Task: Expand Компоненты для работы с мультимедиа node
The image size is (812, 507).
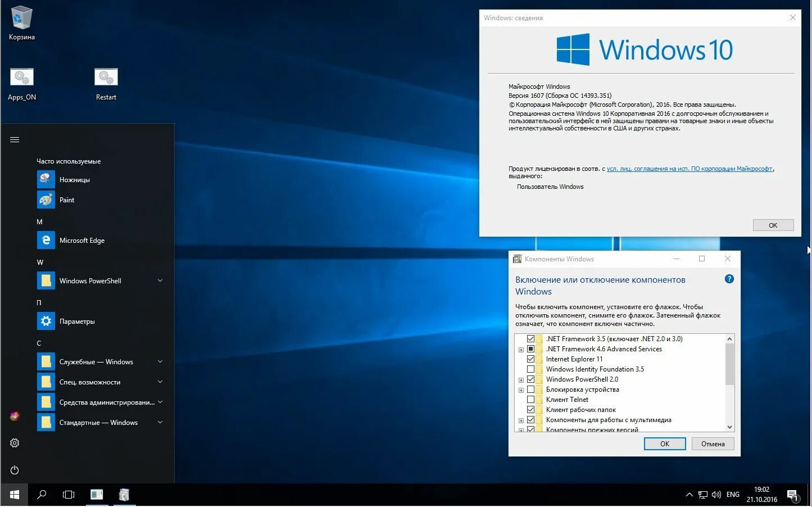Action: coord(521,420)
